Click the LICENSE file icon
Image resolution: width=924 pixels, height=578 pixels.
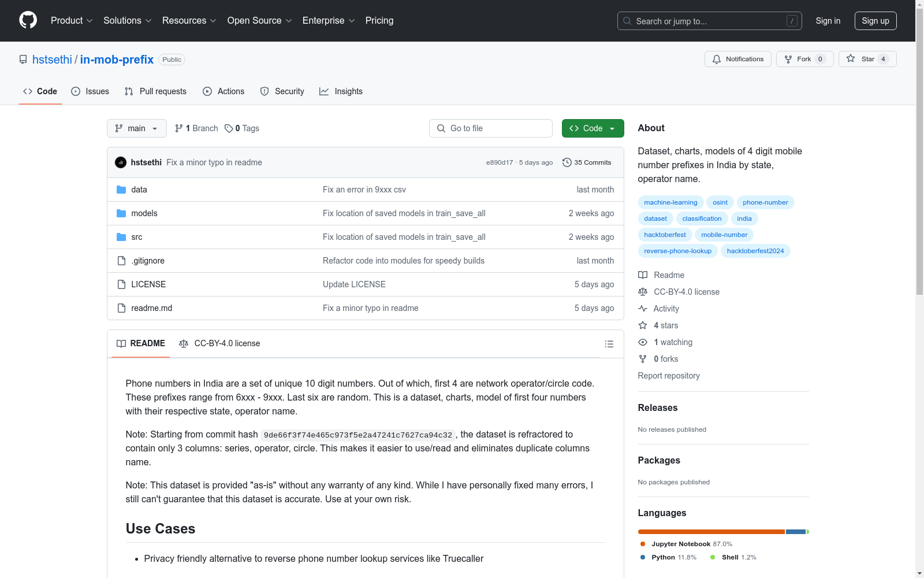121,284
